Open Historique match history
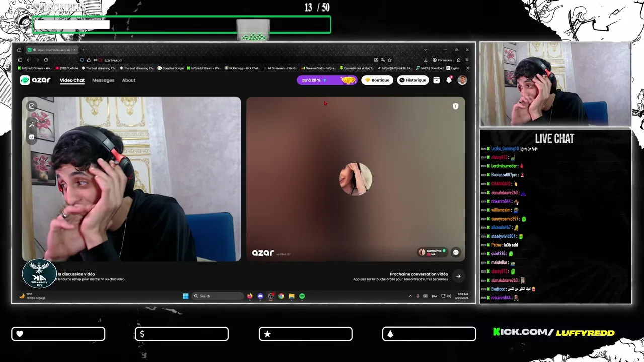 pyautogui.click(x=413, y=80)
